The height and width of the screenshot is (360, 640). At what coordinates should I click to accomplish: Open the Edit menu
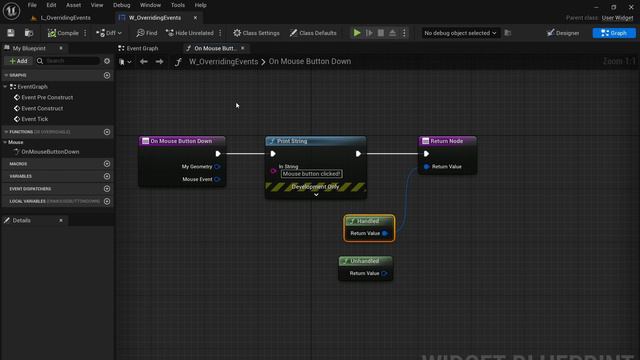pyautogui.click(x=51, y=5)
